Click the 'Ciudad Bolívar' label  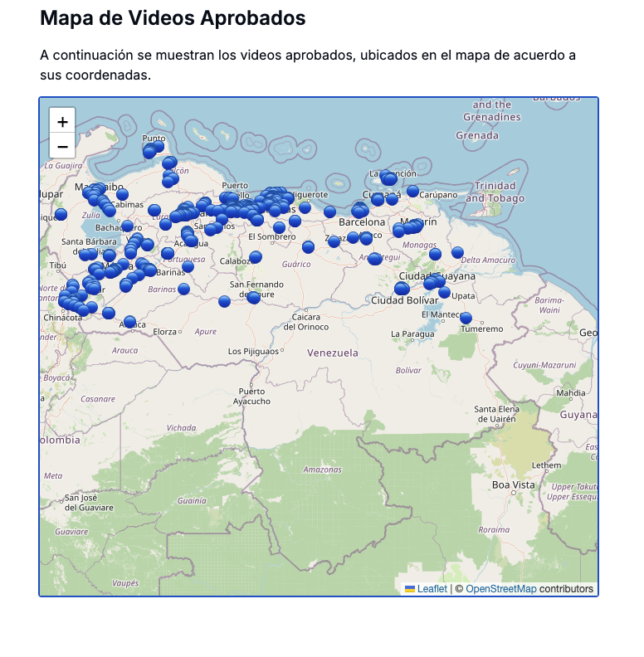coord(405,300)
